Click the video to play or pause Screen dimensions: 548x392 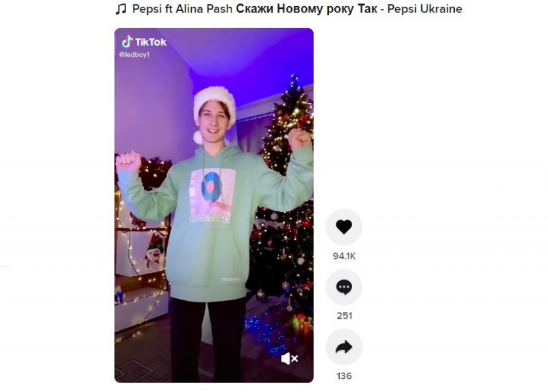[214, 206]
